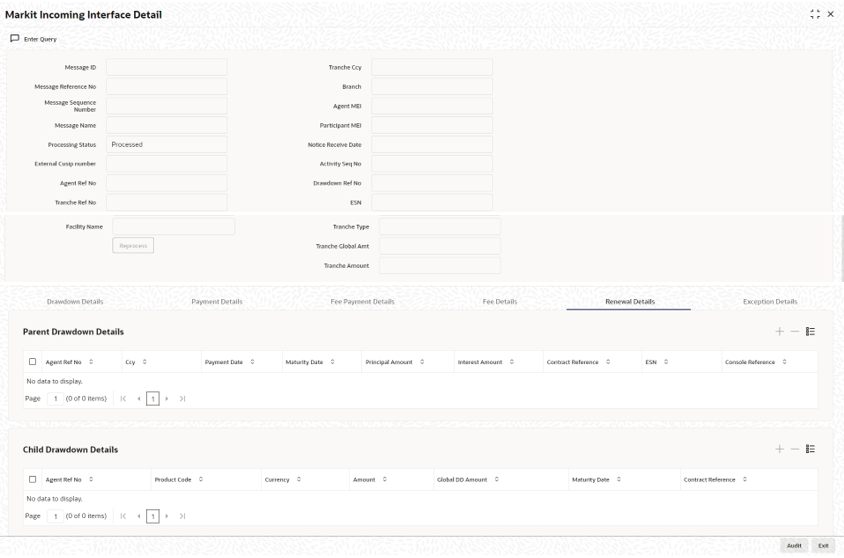Go to last page in Parent Drawdown table
Screen dimensions: 844x558
click(182, 399)
